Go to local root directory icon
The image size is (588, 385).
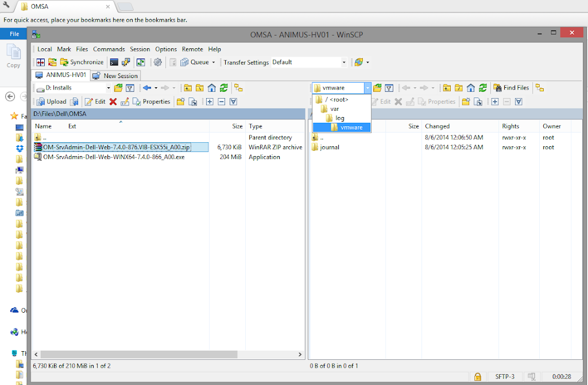(200, 88)
